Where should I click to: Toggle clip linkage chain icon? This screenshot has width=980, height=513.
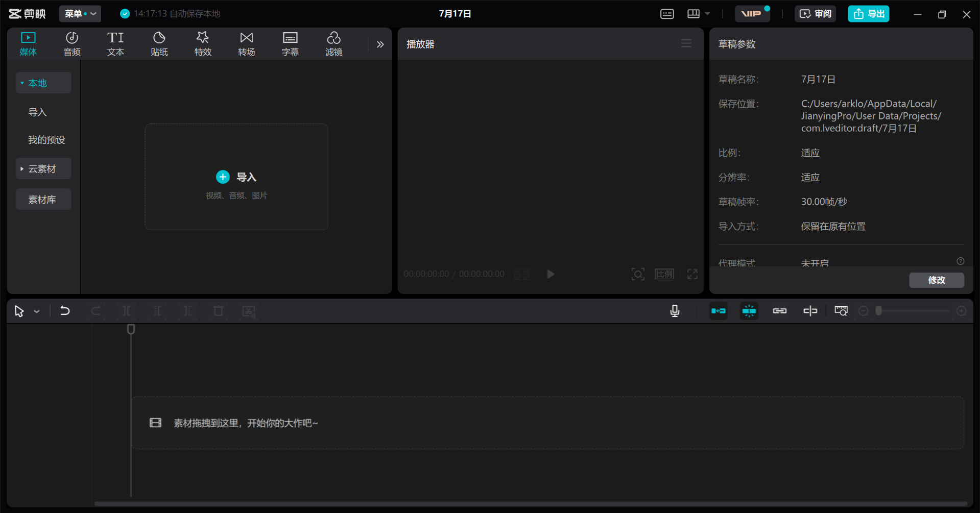click(x=779, y=311)
